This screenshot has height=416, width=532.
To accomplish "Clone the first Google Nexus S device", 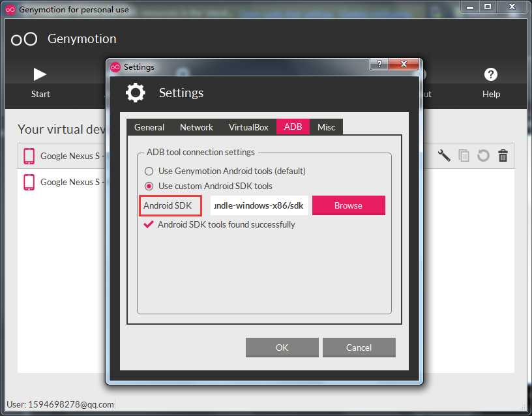I will pos(464,156).
